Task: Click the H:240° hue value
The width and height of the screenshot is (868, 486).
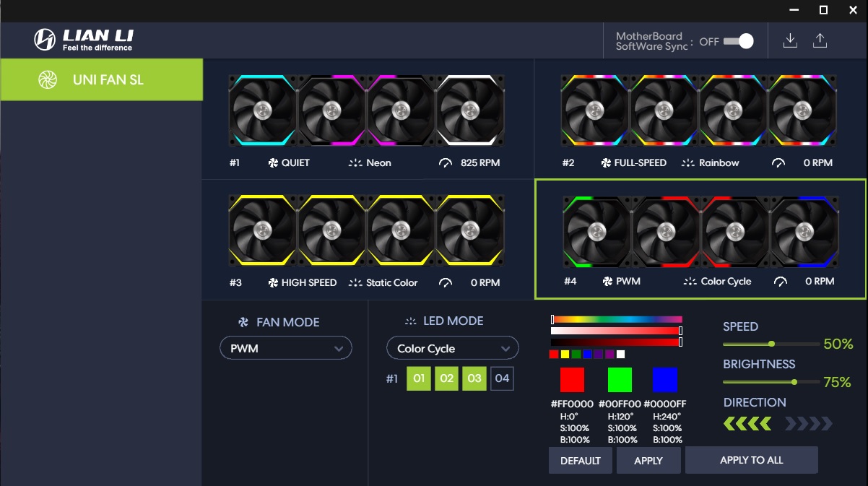Action: [x=667, y=417]
